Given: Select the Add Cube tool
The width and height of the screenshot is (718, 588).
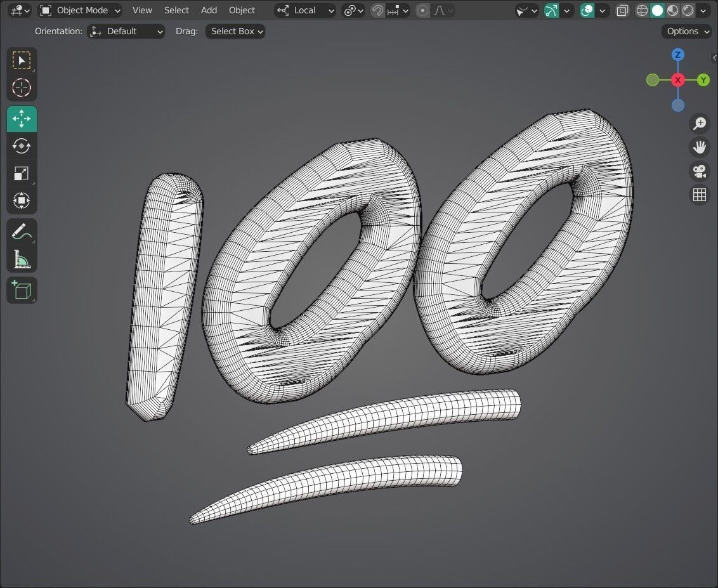Looking at the screenshot, I should 22,290.
